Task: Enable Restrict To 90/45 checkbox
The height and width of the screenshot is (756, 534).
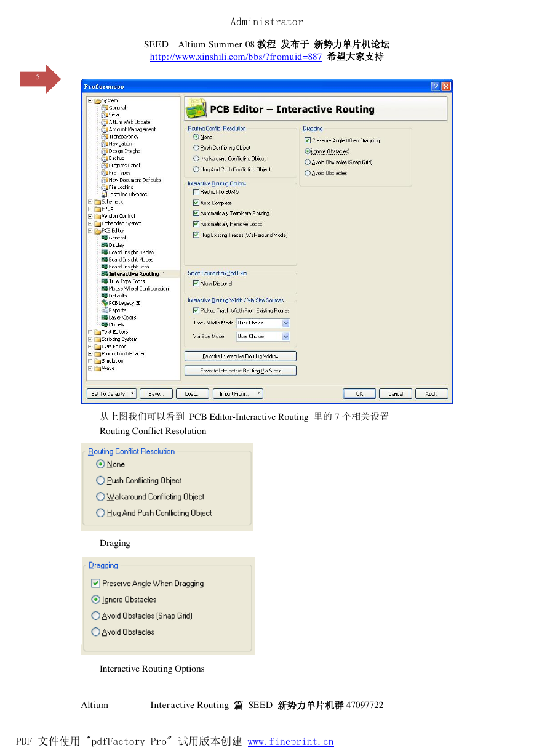Action: [196, 192]
